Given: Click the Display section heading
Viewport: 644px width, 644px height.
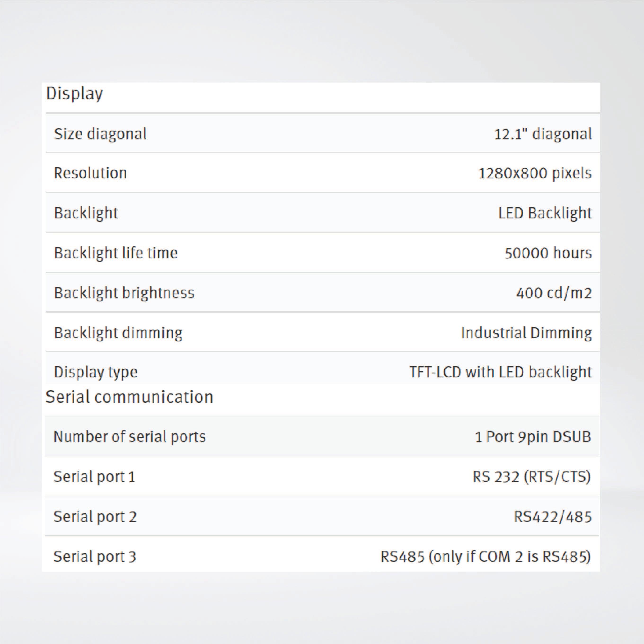Looking at the screenshot, I should 74,94.
